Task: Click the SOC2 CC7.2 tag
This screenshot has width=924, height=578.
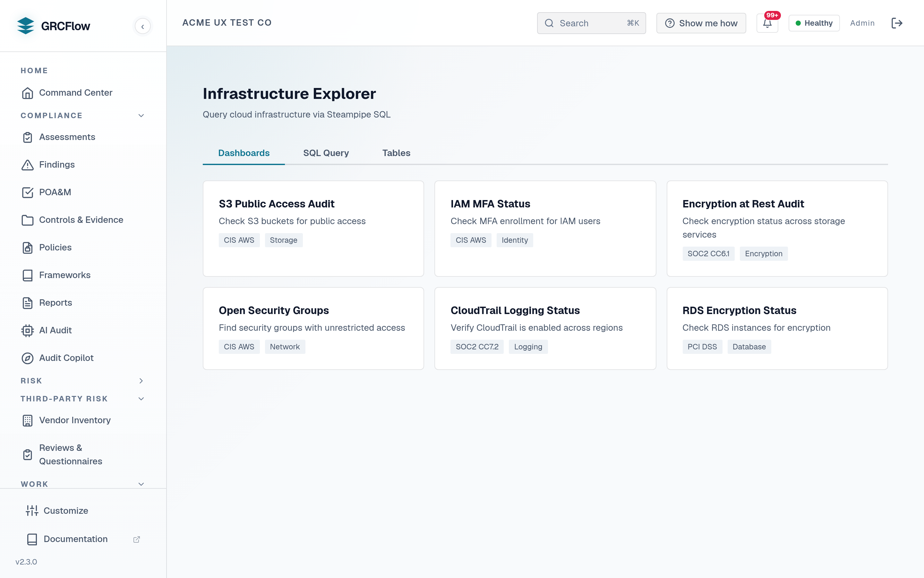Action: click(x=477, y=347)
